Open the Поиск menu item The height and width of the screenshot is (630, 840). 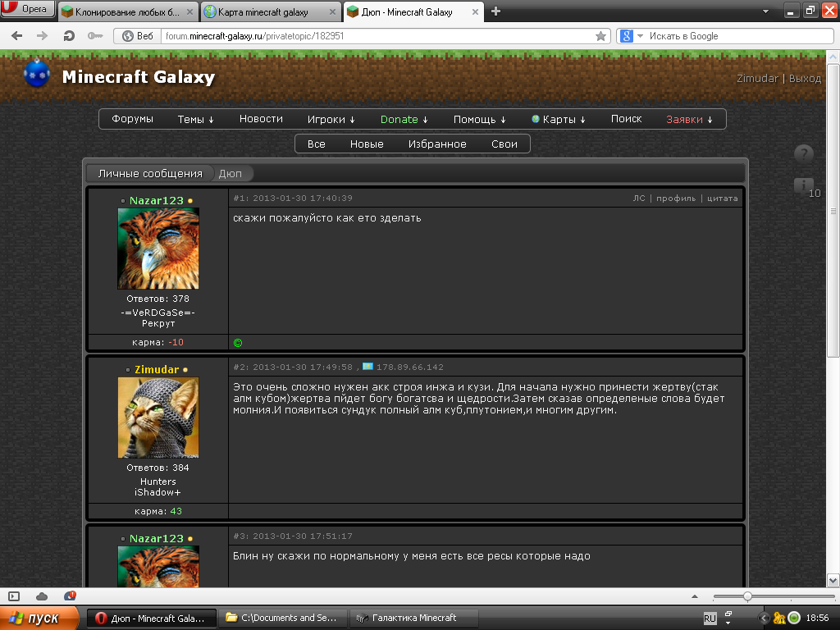pos(626,119)
